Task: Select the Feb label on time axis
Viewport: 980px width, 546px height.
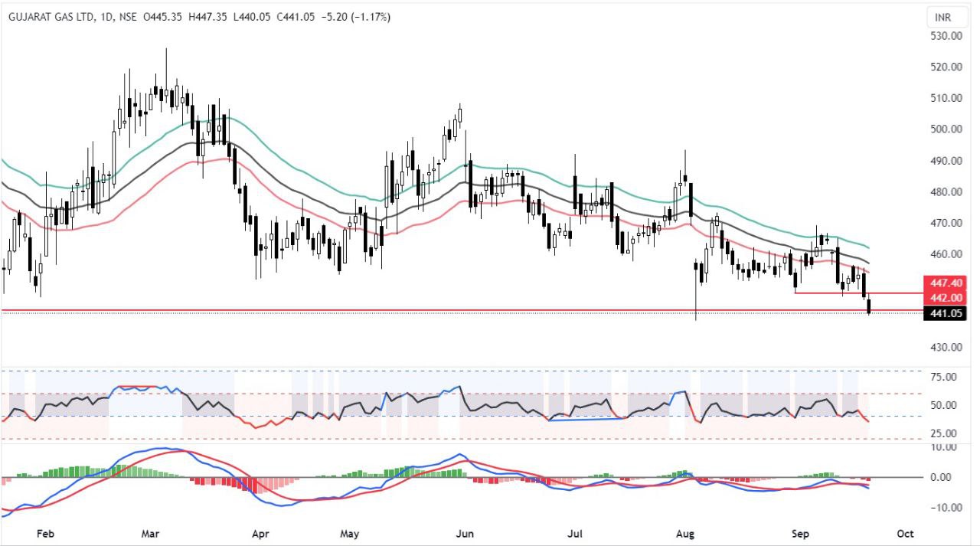Action: (45, 533)
